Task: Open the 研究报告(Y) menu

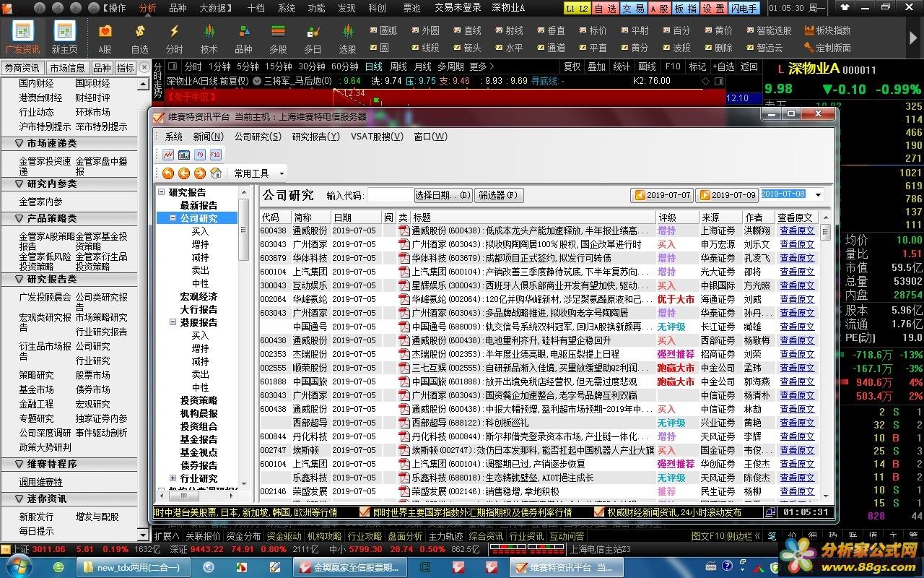Action: coord(315,137)
